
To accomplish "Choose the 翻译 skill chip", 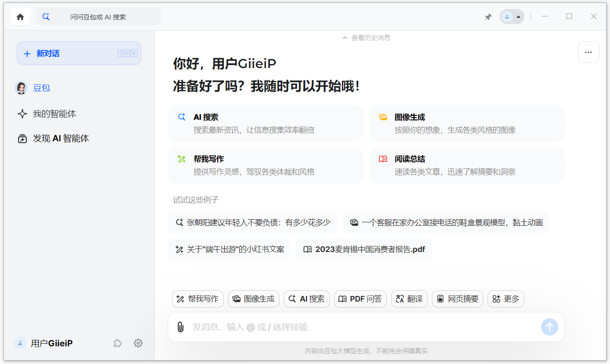I will (409, 299).
